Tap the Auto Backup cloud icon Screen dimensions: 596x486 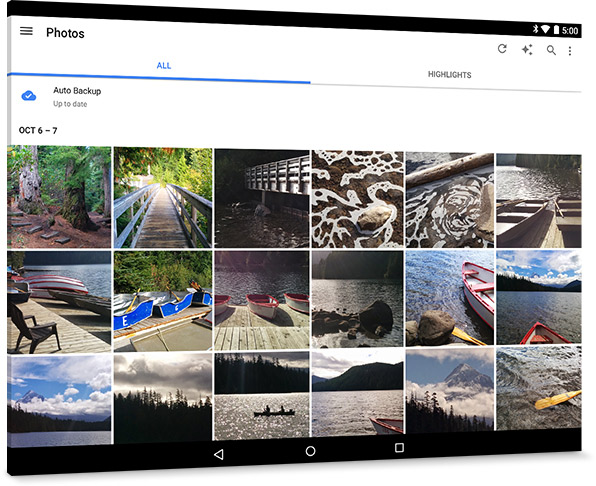tap(29, 96)
